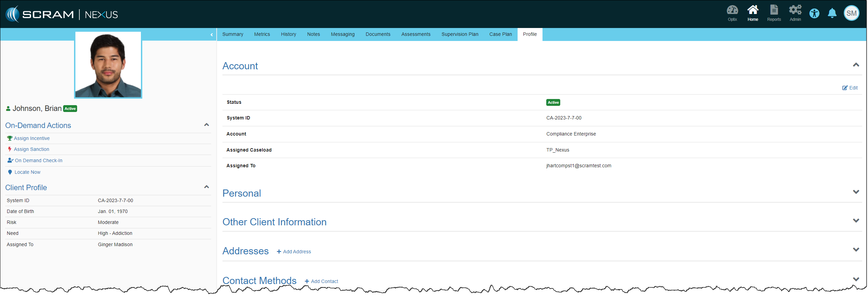Click the Assign Sanction link
This screenshot has height=297, width=868.
(31, 149)
